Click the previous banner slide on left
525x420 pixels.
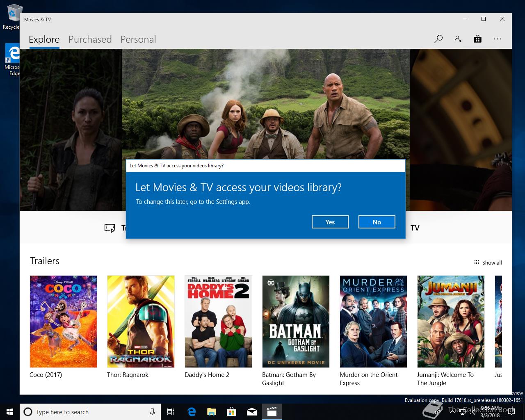point(71,130)
